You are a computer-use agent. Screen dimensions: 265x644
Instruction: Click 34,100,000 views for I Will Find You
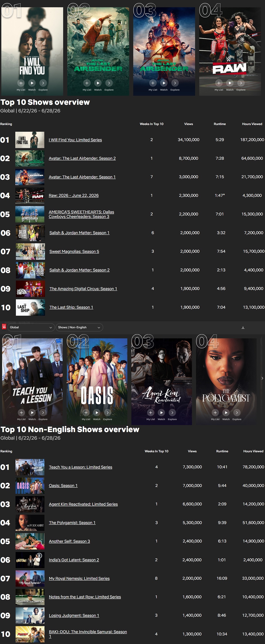pos(189,140)
